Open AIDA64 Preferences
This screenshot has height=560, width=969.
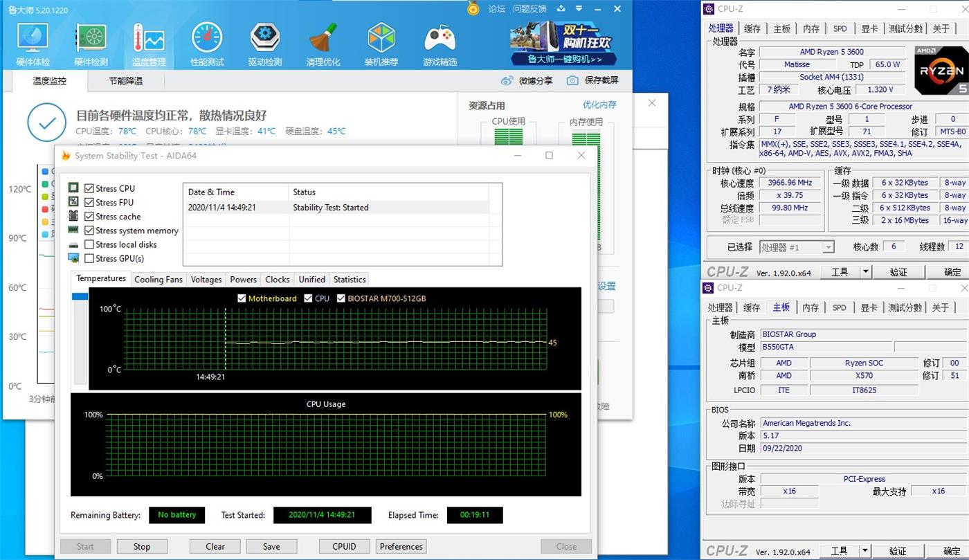[x=401, y=546]
